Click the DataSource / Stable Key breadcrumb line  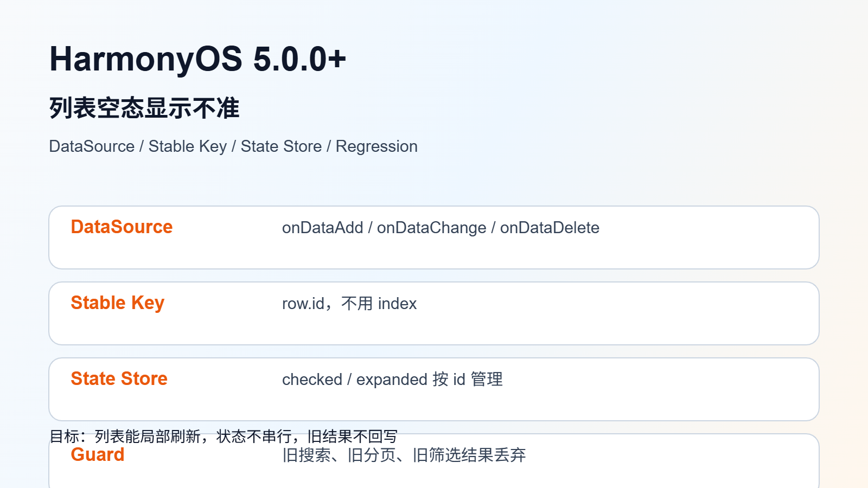coord(233,146)
